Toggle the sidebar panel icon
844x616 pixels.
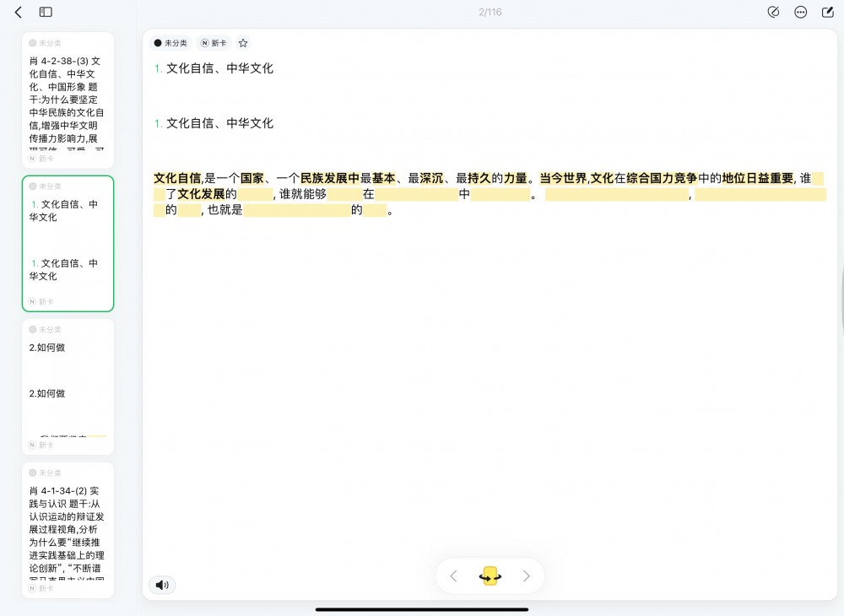pos(46,13)
